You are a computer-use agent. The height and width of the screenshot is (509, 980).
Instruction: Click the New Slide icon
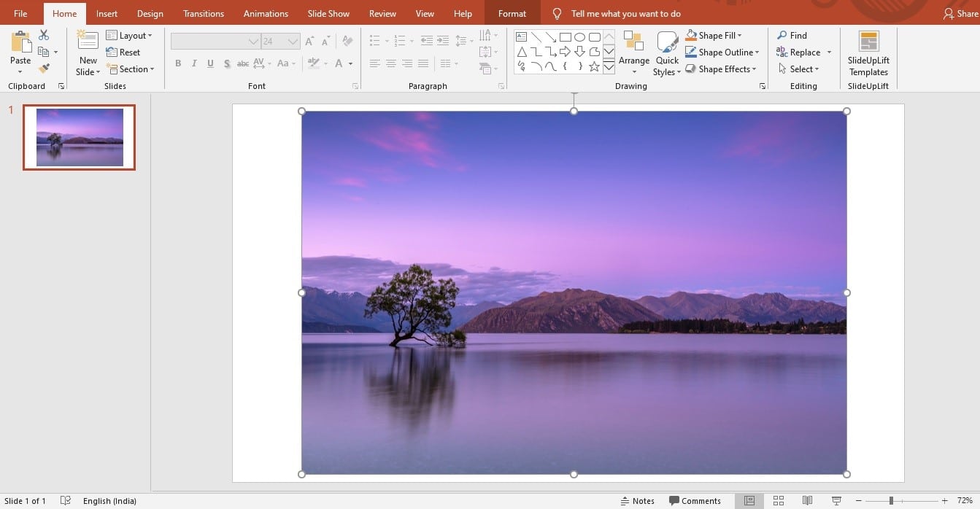pos(88,42)
